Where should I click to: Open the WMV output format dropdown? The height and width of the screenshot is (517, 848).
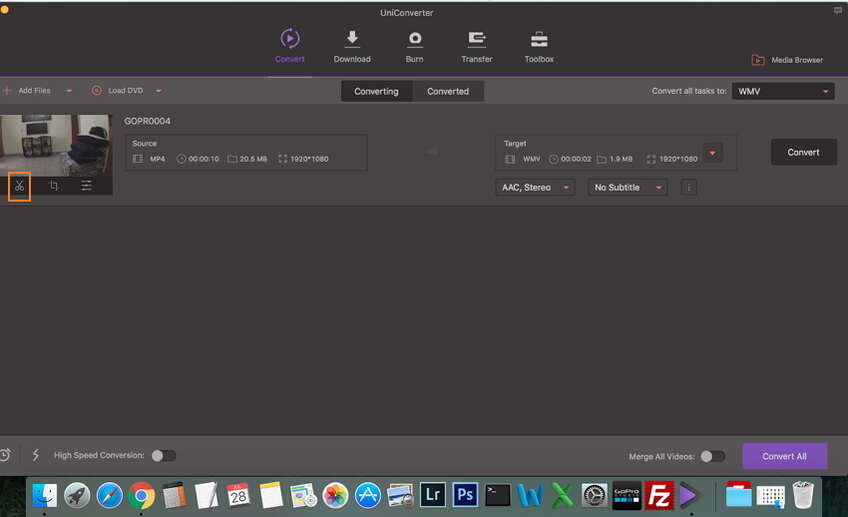click(783, 91)
